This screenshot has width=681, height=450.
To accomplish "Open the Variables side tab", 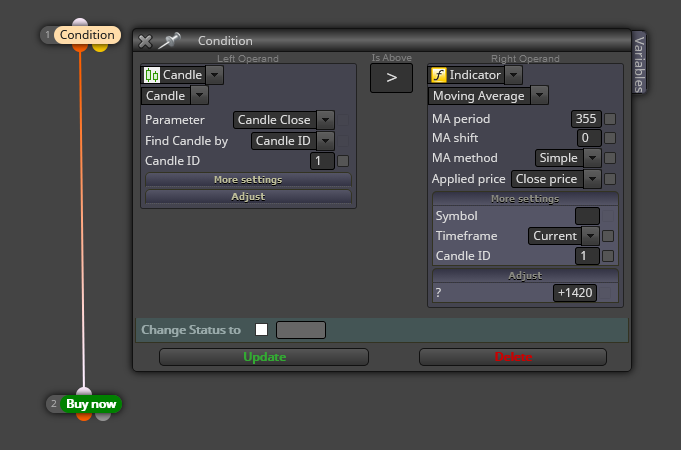I will [x=639, y=64].
